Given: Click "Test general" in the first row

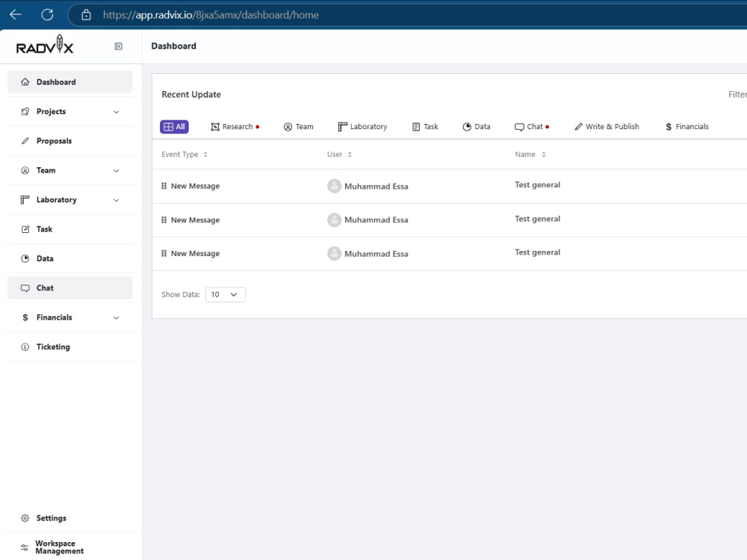Looking at the screenshot, I should point(537,184).
